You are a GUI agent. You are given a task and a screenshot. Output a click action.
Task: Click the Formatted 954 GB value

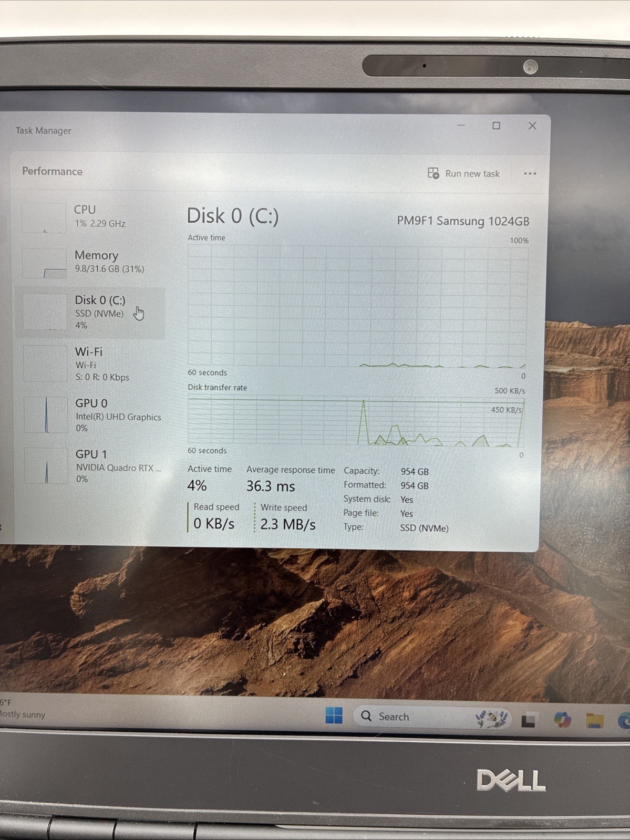point(415,486)
